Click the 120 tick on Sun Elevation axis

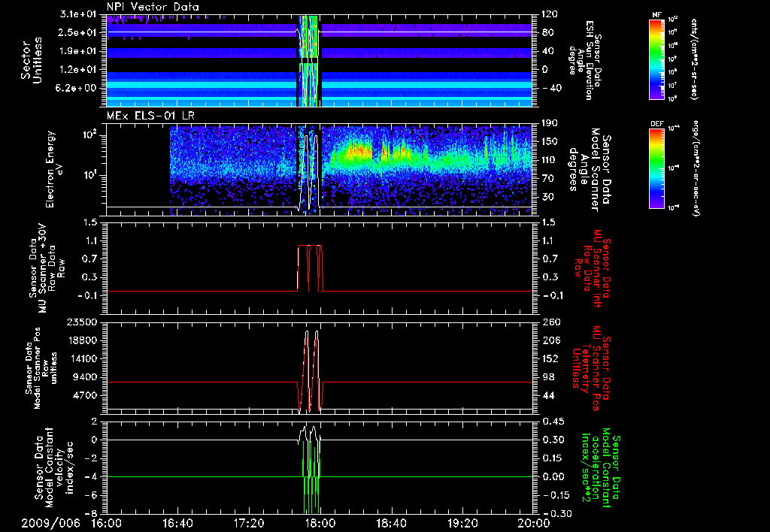(x=550, y=14)
